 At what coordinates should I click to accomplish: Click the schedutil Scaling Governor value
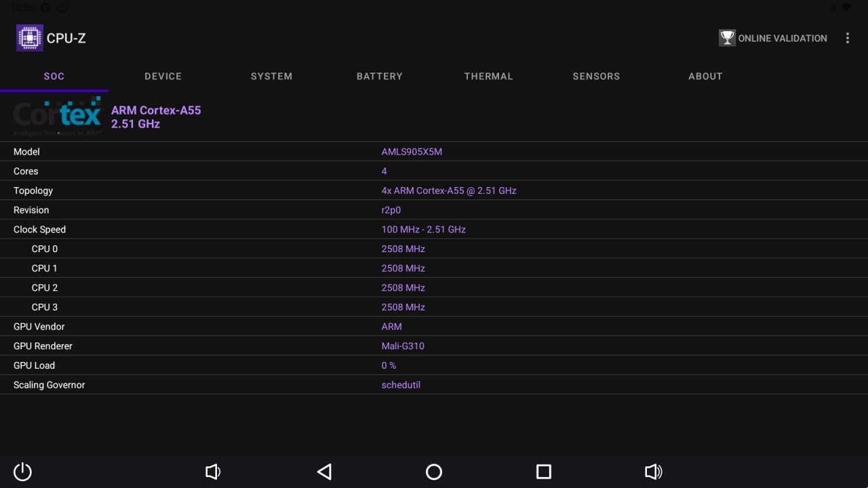401,384
